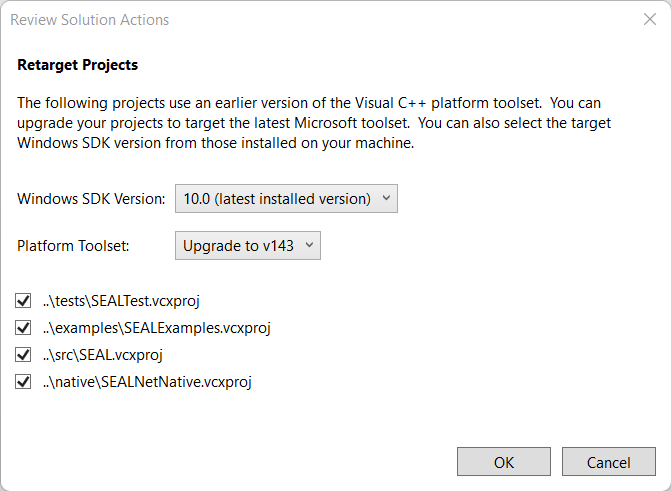This screenshot has width=671, height=491.
Task: Select the ..\native\SEALNetNative.vcxproj label text
Action: click(x=148, y=381)
